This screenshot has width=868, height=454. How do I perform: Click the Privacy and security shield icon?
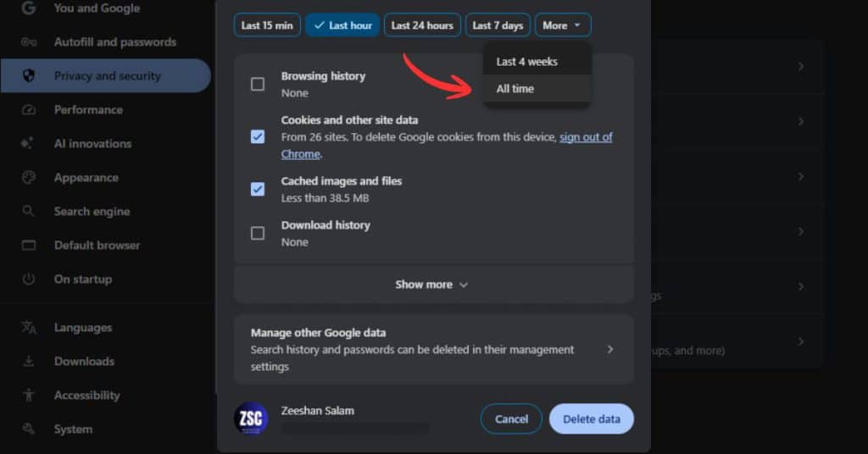29,76
